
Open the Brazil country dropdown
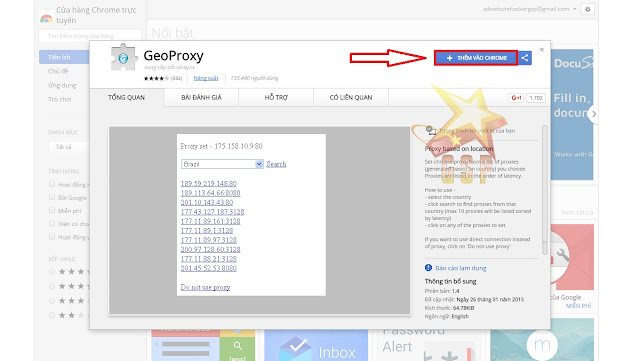[x=222, y=164]
